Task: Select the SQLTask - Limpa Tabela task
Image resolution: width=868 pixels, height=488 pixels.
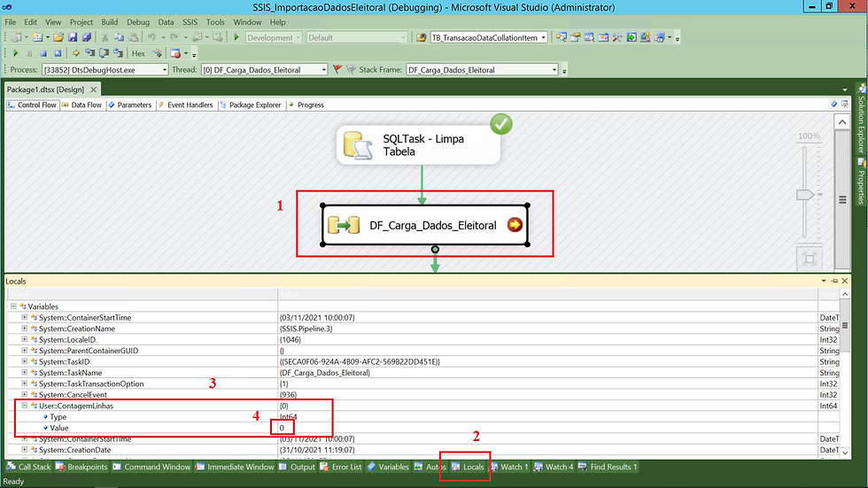Action: point(418,145)
